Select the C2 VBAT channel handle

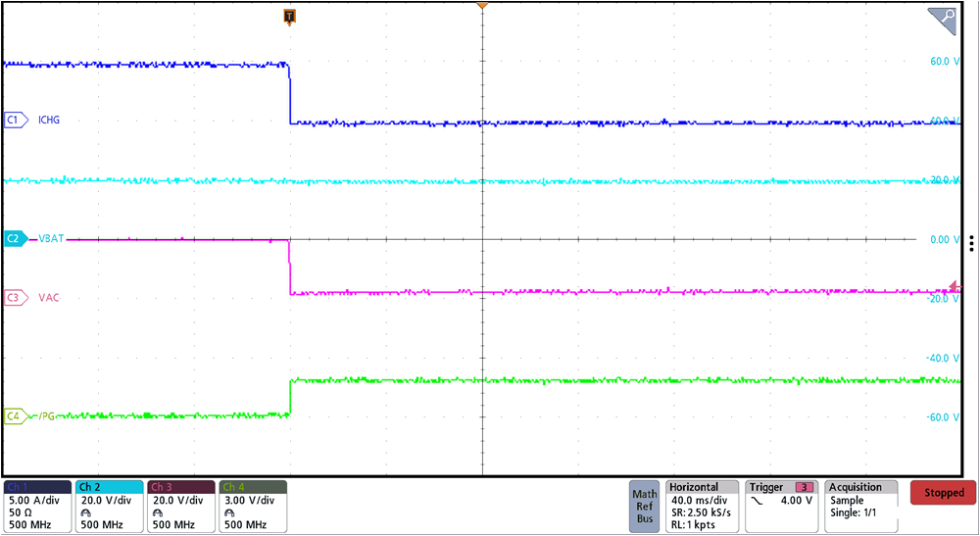pos(14,238)
